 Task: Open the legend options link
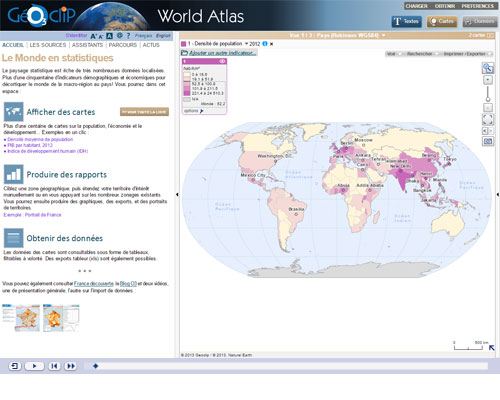193,111
